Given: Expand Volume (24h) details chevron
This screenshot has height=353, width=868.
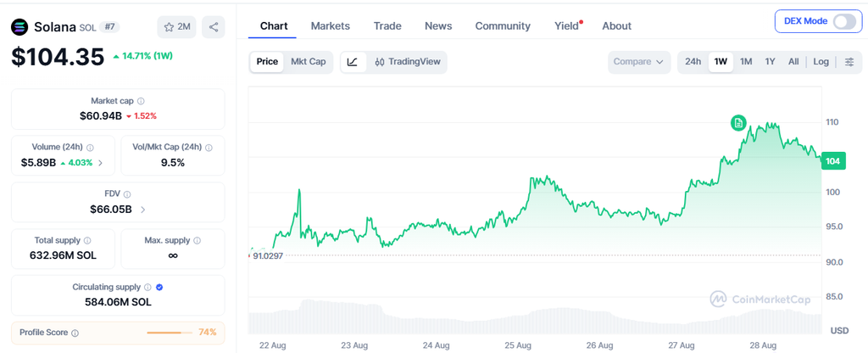Looking at the screenshot, I should click(100, 163).
